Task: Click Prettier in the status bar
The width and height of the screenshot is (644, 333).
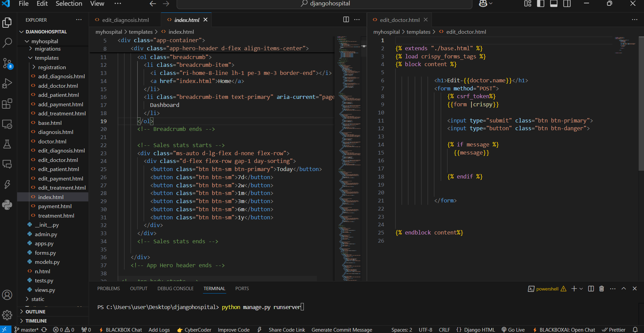Action: (614, 330)
